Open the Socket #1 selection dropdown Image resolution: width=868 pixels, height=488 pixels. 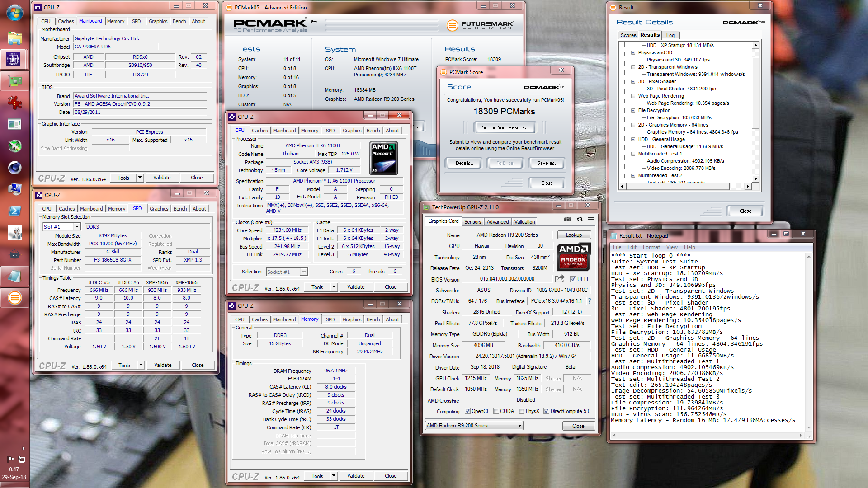coord(304,272)
